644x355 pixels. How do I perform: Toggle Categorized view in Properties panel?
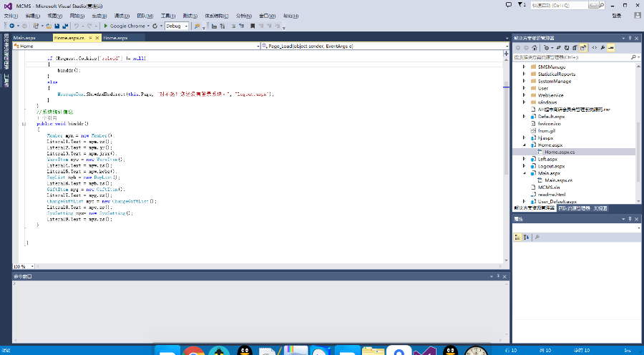tap(518, 237)
